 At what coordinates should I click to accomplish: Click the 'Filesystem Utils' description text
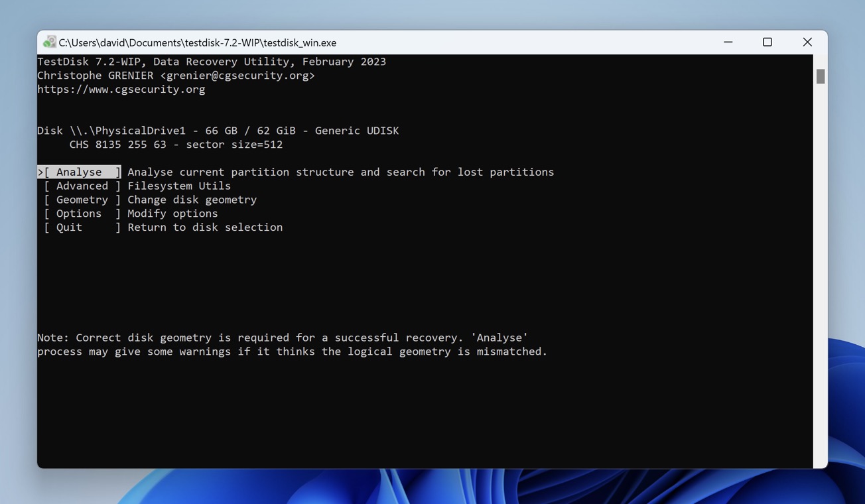click(179, 186)
